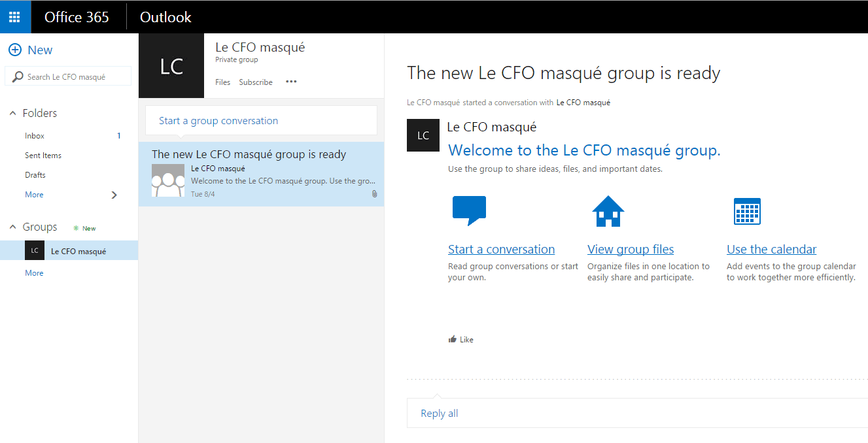Click the thumbs-up Like icon
Image resolution: width=868 pixels, height=443 pixels.
pyautogui.click(x=452, y=340)
